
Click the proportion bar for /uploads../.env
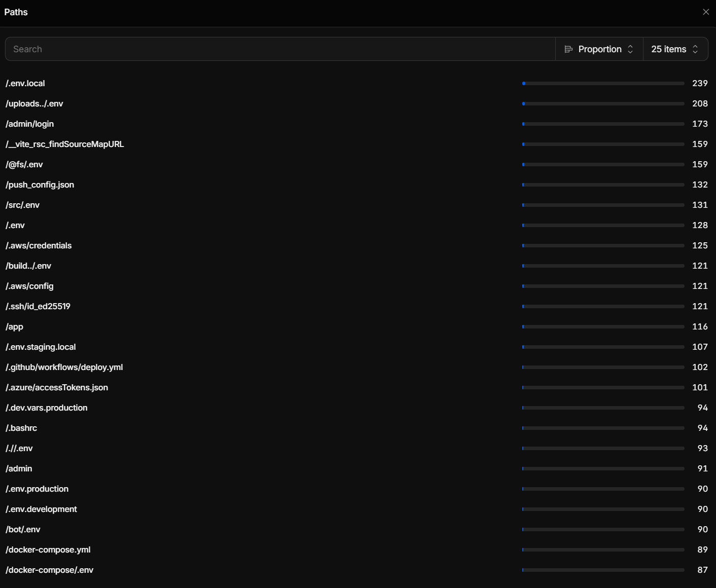click(x=603, y=103)
